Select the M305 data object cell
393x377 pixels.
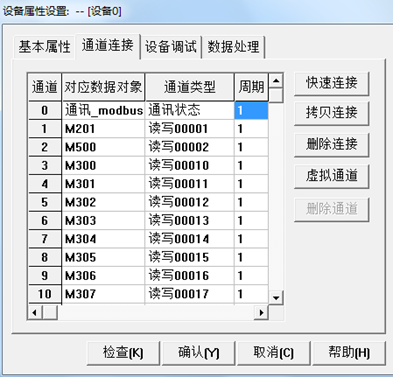coord(103,257)
